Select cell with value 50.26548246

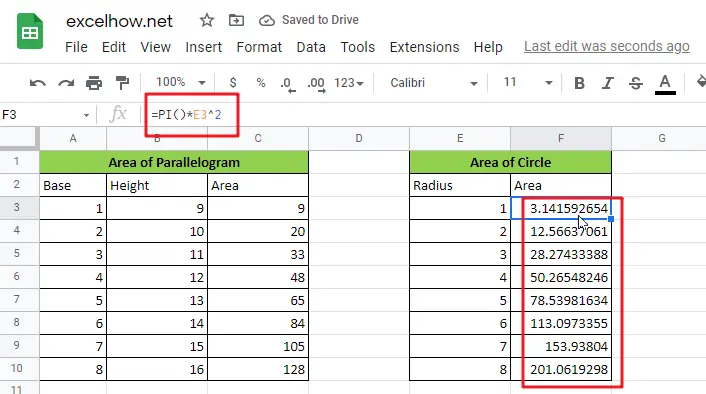click(x=561, y=277)
